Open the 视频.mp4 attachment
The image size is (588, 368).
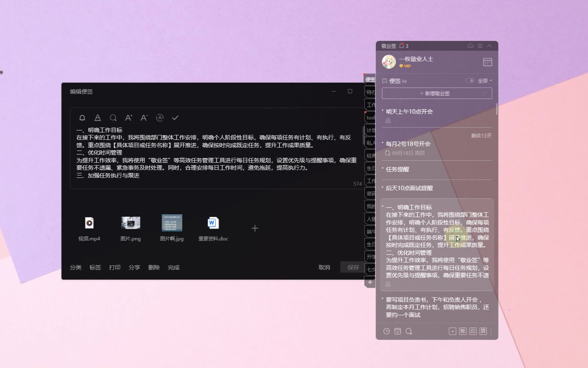pyautogui.click(x=89, y=223)
